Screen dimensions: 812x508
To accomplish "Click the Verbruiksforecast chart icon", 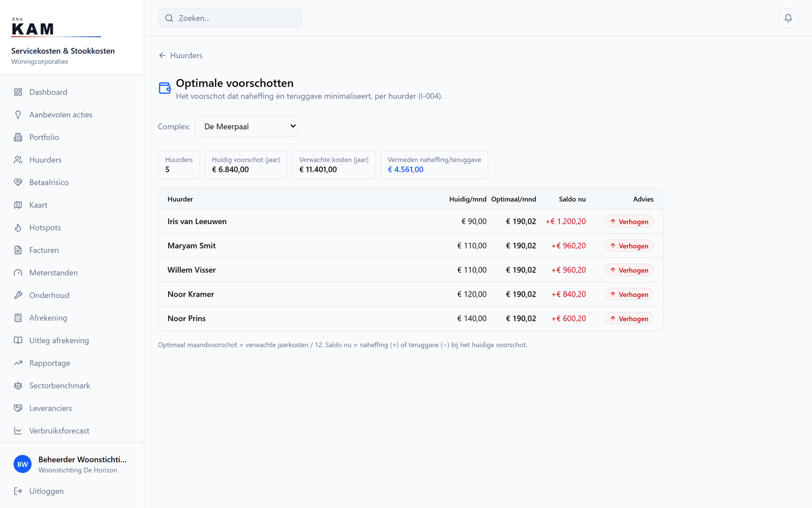I will (x=18, y=431).
